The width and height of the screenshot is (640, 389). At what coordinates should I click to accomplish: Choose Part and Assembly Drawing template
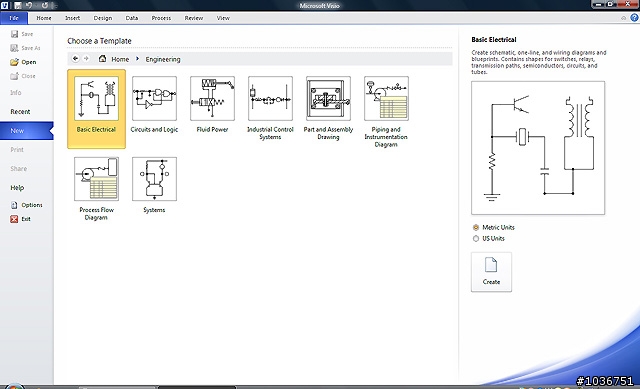(x=328, y=98)
